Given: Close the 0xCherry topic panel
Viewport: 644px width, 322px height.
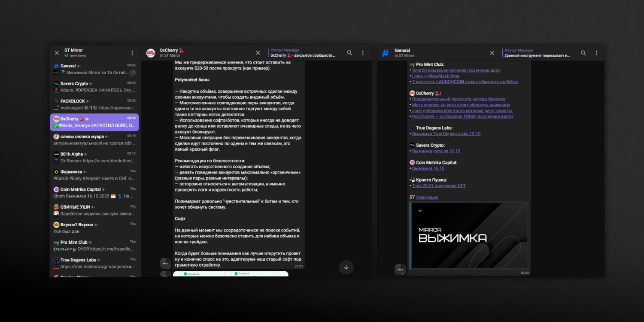Looking at the screenshot, I should pyautogui.click(x=258, y=53).
